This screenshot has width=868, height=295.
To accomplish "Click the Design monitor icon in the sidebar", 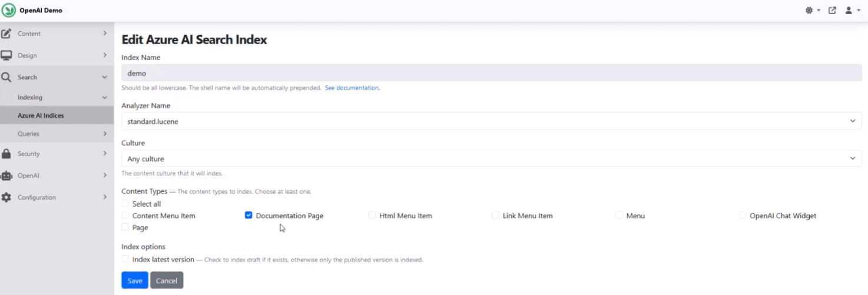I will 6,55.
